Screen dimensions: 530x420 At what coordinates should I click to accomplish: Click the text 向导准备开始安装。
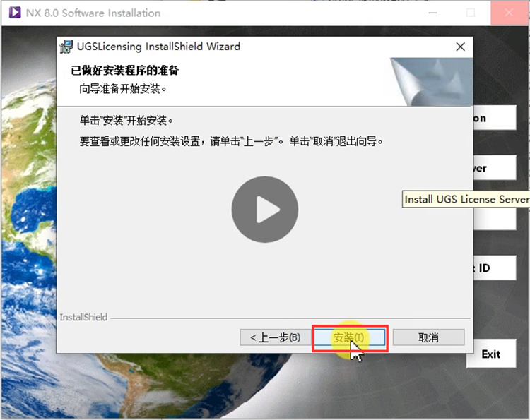123,89
